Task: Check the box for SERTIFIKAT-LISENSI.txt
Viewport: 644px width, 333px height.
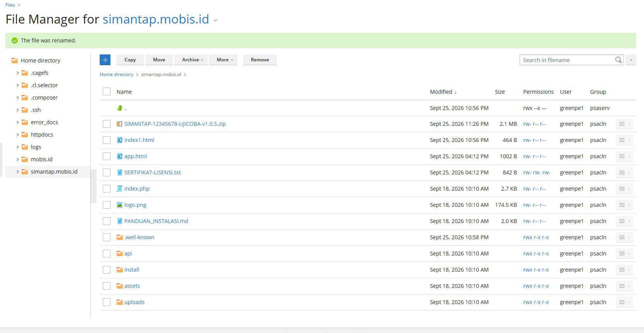Action: coord(107,172)
